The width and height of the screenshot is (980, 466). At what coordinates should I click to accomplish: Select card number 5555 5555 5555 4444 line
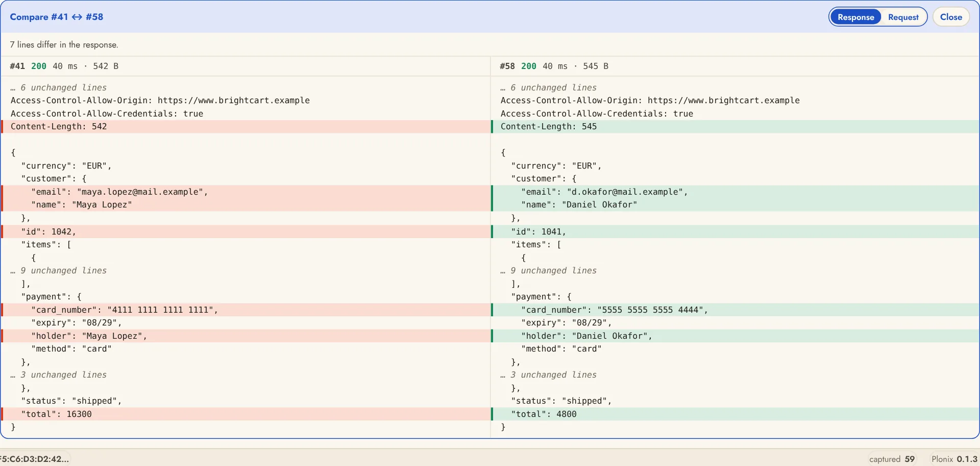click(735, 310)
